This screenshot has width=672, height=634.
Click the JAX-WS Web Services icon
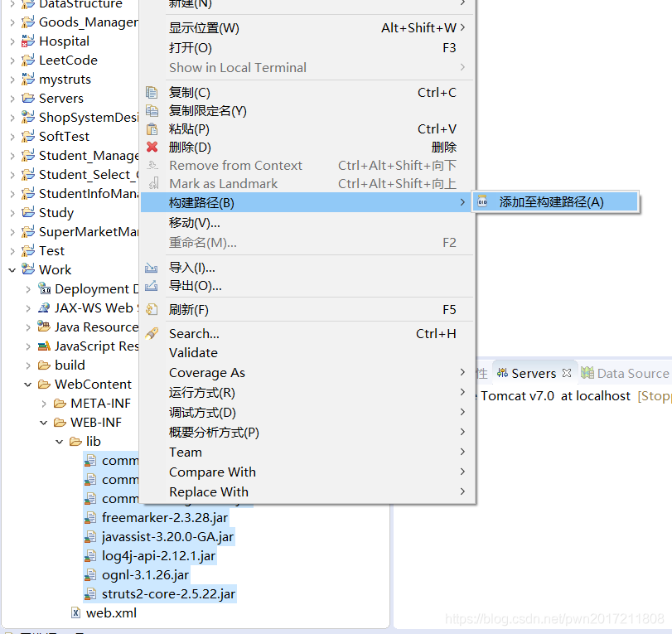point(44,307)
